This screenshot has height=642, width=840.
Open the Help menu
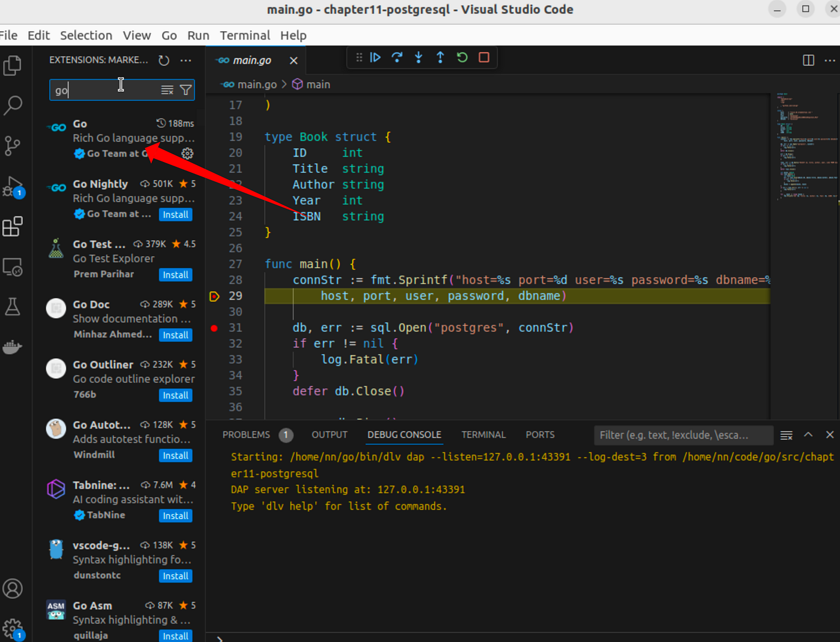(x=293, y=35)
